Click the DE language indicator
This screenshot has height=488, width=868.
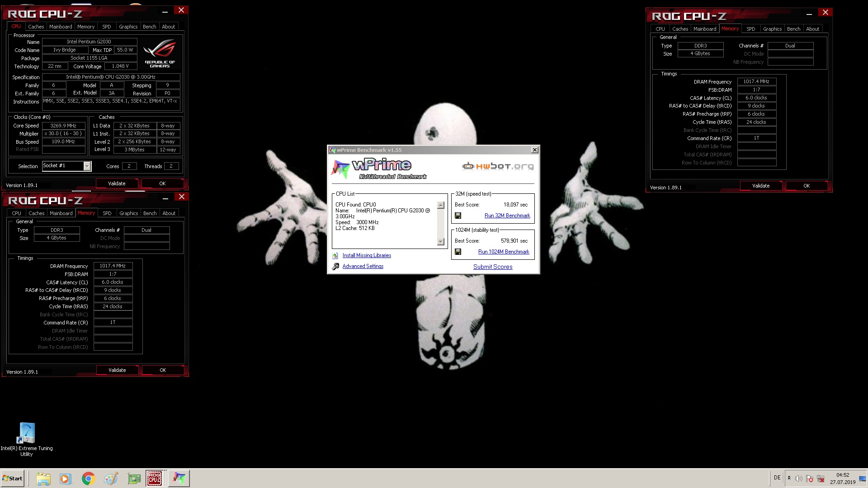point(777,478)
